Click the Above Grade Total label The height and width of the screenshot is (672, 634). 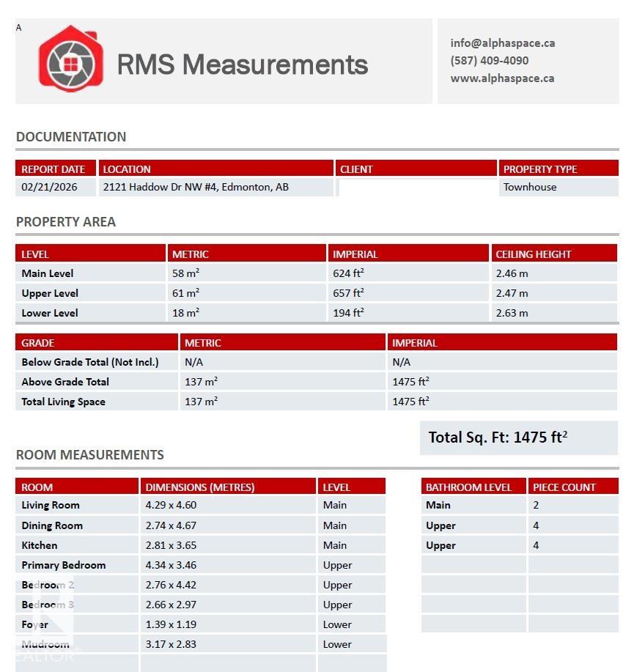[65, 382]
